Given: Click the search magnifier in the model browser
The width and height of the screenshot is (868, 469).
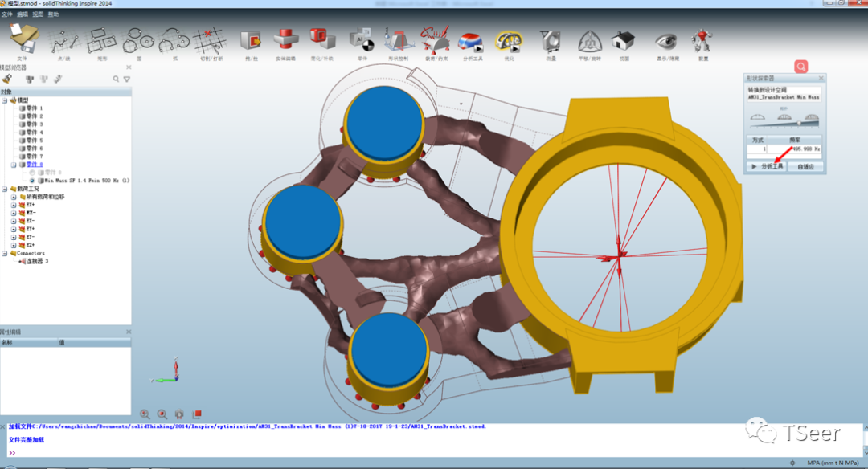Looking at the screenshot, I should (115, 77).
